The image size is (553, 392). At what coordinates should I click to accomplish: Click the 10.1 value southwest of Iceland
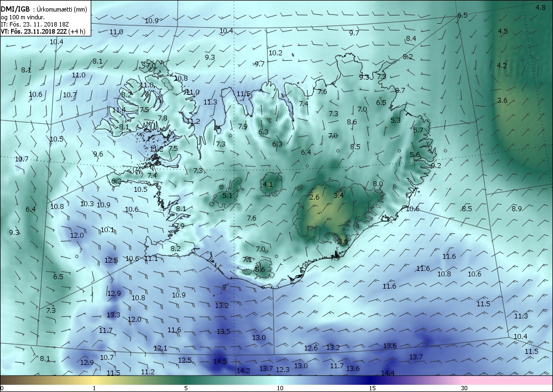(x=108, y=230)
